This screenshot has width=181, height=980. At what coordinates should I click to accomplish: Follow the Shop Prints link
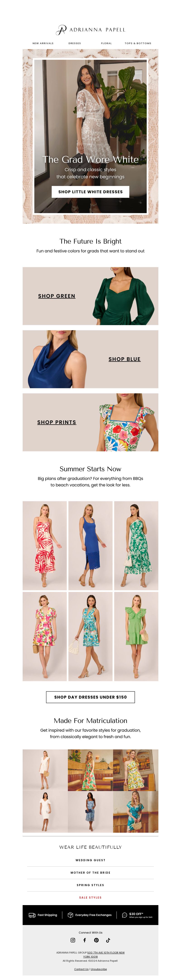57,422
